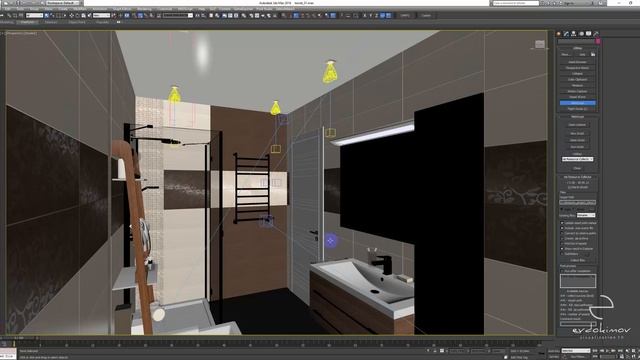Viewport: 640px width, 360px height.
Task: Toggle Auto Key animation mode
Action: click(554, 351)
